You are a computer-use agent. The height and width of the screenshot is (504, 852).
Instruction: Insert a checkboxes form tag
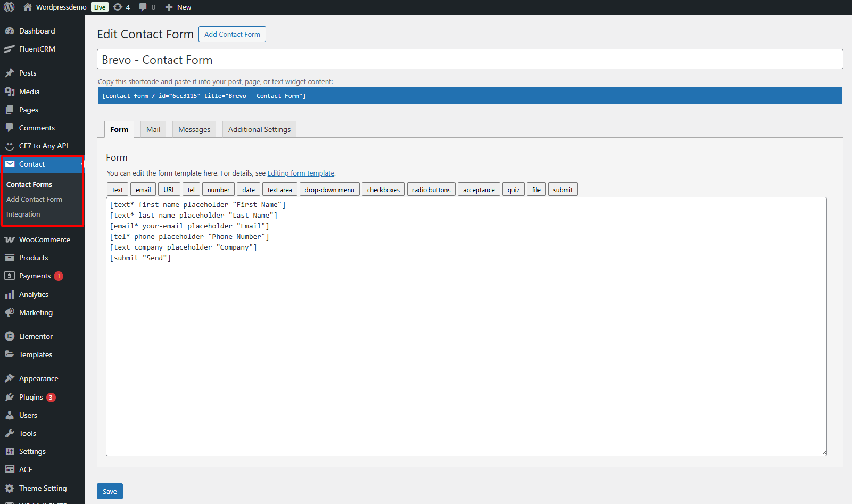point(383,189)
